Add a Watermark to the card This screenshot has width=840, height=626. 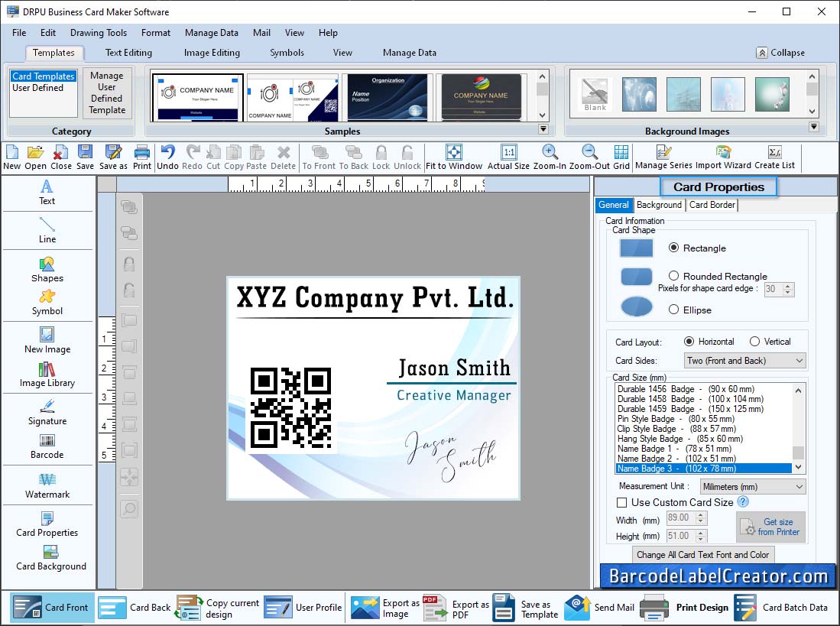47,485
